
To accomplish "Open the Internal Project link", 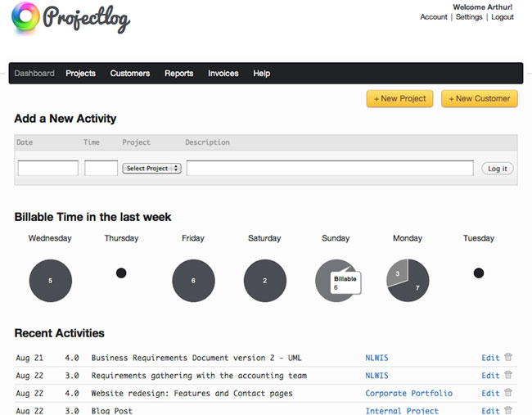I will point(402,411).
